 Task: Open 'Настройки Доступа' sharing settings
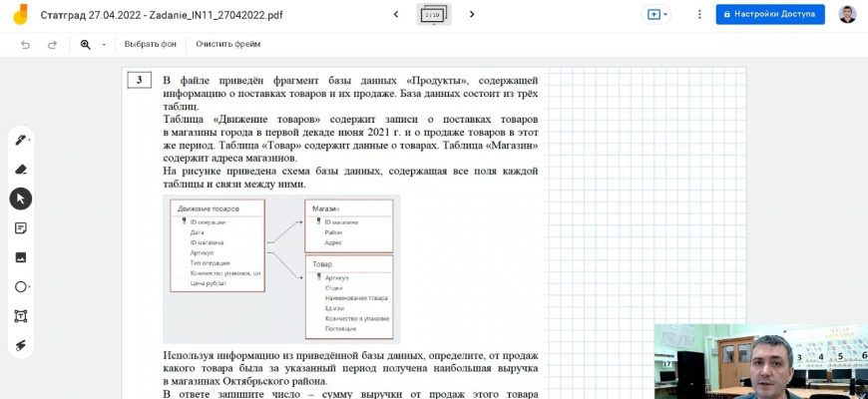tap(769, 15)
